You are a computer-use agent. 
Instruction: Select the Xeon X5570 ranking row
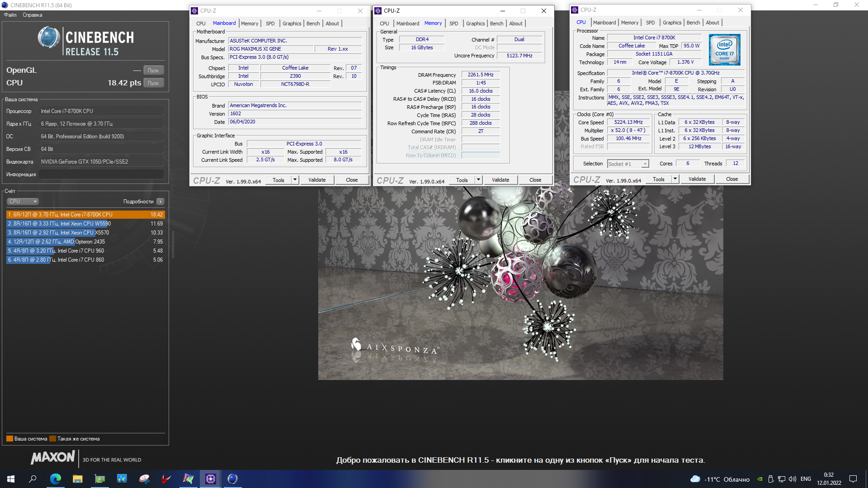85,233
